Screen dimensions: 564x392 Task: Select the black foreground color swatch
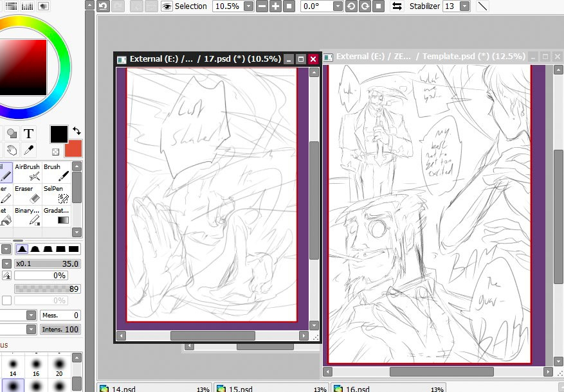click(x=59, y=134)
